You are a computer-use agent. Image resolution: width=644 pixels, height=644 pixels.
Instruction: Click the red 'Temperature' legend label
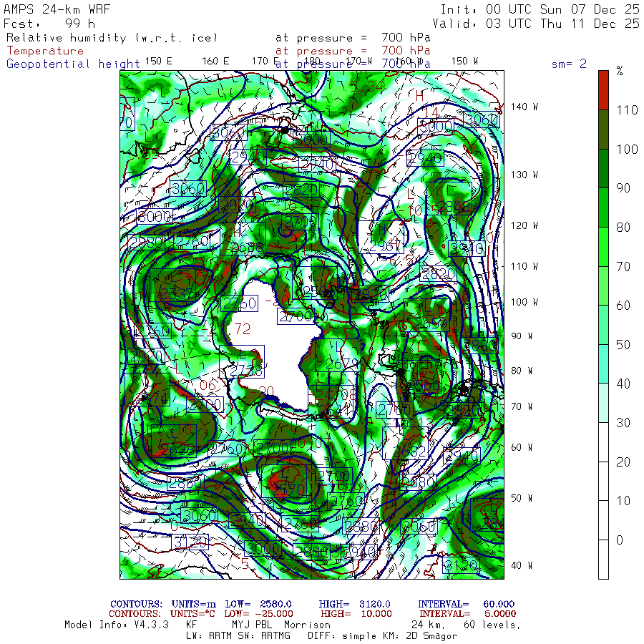point(45,51)
